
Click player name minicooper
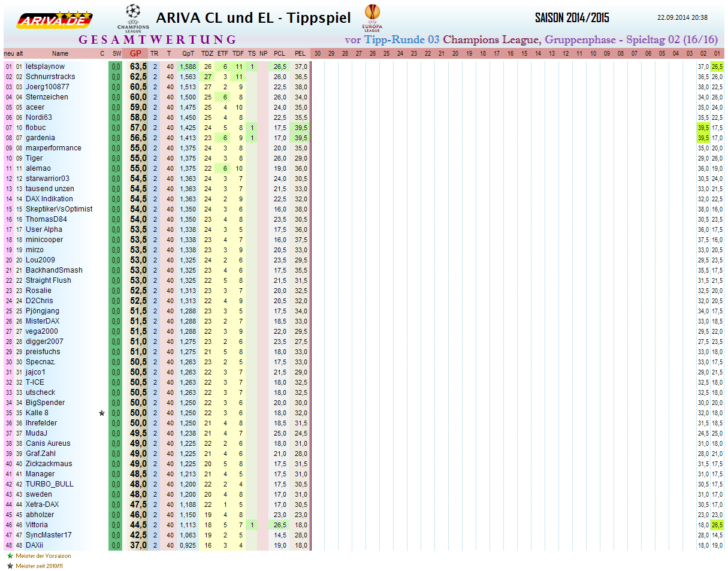pyautogui.click(x=44, y=240)
